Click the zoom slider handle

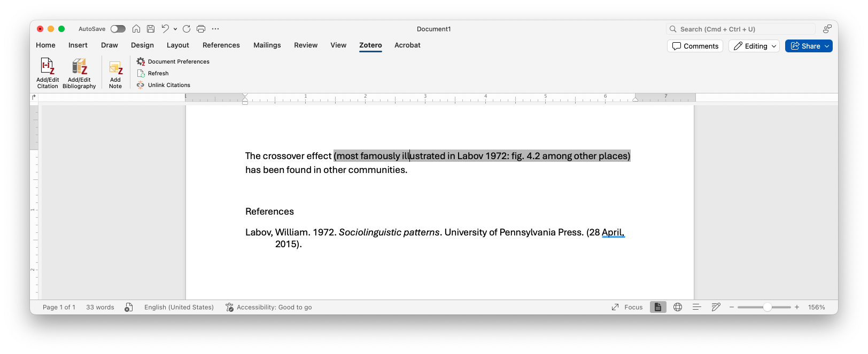click(x=767, y=307)
